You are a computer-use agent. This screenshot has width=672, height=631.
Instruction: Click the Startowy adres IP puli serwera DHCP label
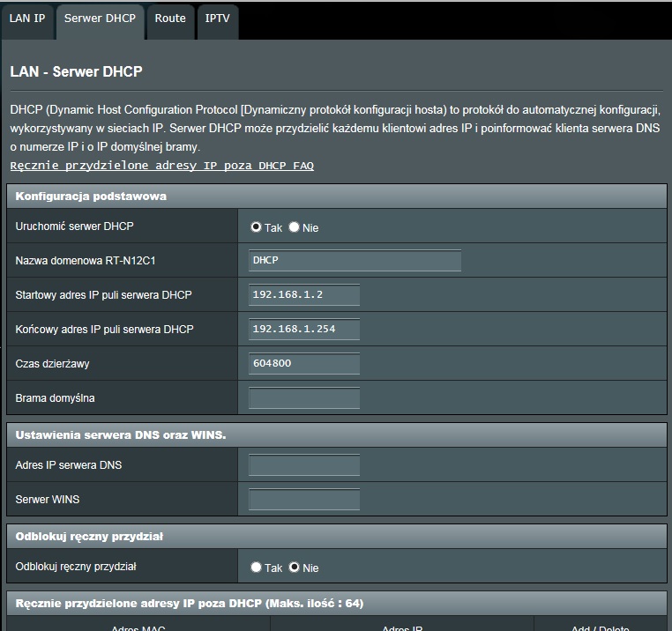tap(104, 294)
